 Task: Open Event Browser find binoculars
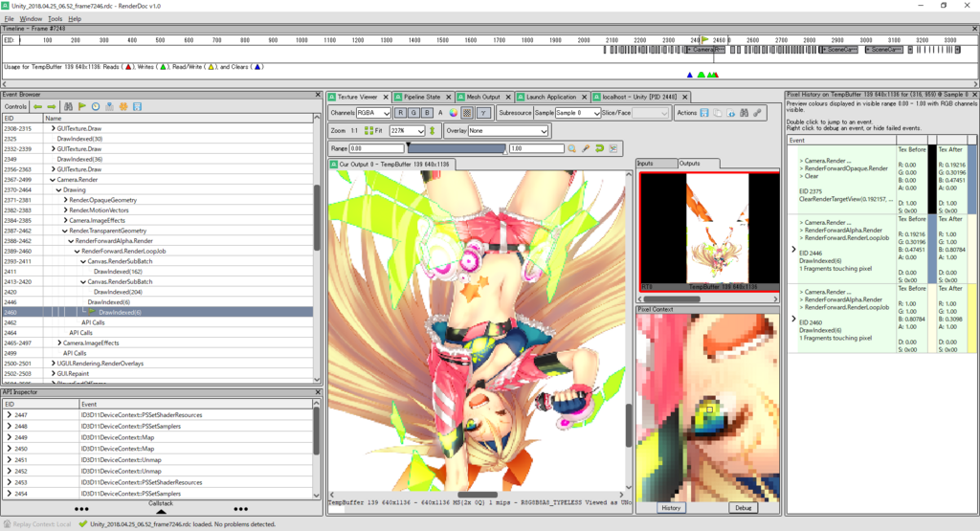point(68,107)
